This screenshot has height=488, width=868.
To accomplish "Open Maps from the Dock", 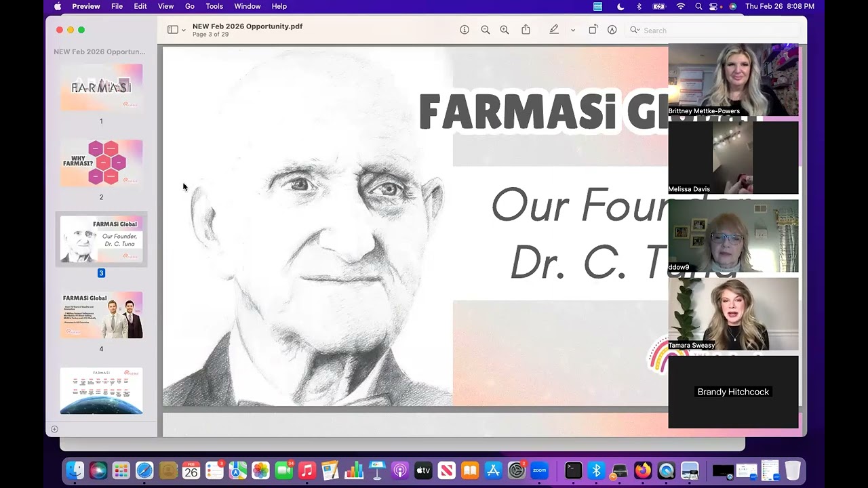I will 237,470.
